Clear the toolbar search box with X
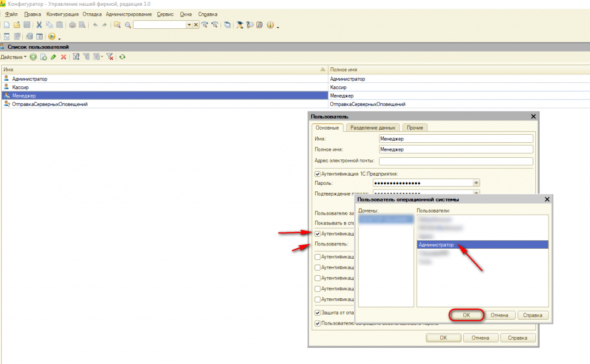This screenshot has height=364, width=590. tap(196, 25)
